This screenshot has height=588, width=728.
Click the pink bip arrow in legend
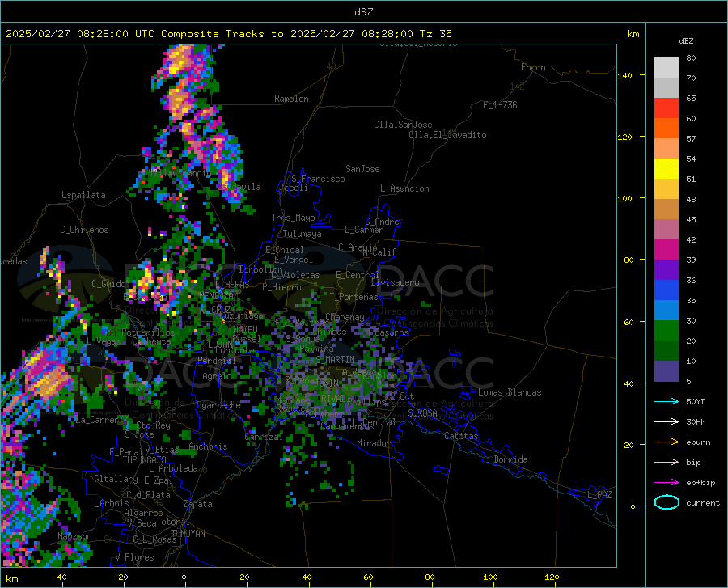pos(667,463)
